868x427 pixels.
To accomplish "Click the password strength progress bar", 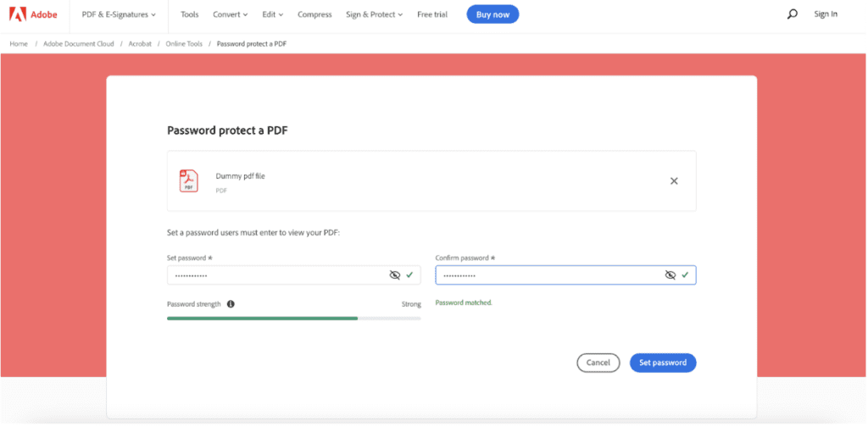I will point(294,318).
